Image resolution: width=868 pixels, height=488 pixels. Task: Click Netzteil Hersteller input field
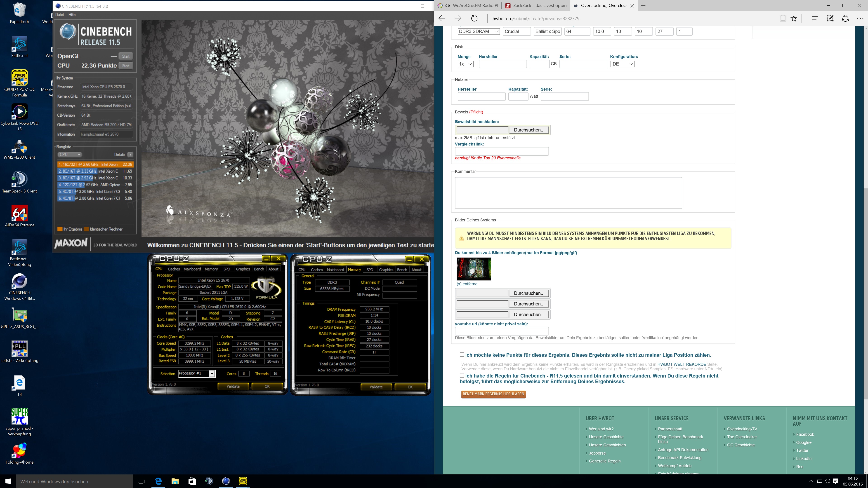[481, 96]
